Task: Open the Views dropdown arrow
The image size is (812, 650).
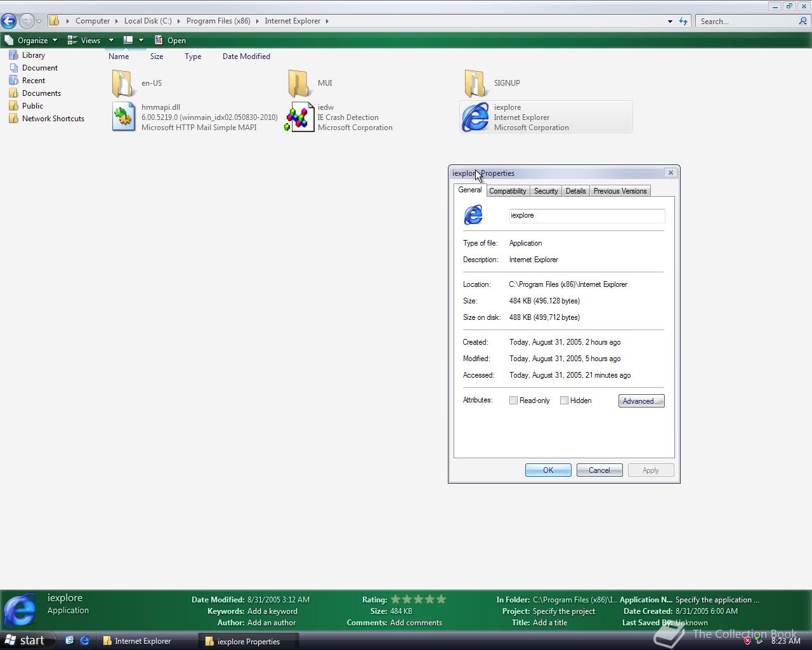Action: 111,40
